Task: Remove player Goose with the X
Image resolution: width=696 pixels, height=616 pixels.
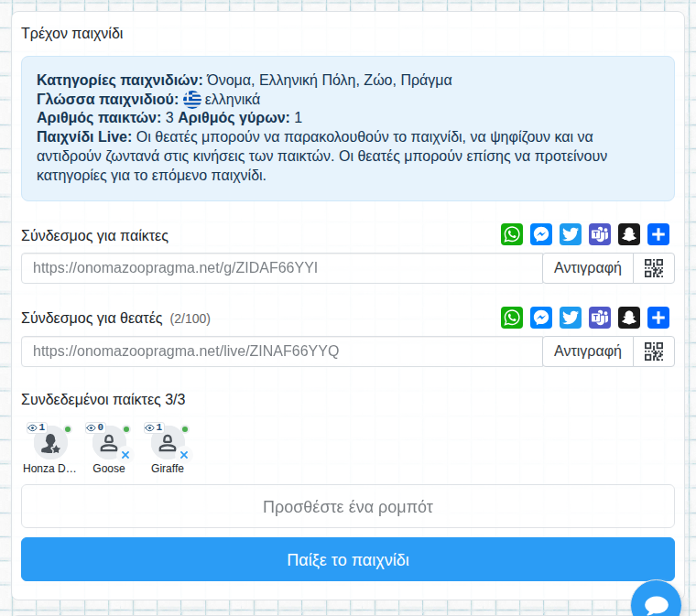Action: [125, 455]
